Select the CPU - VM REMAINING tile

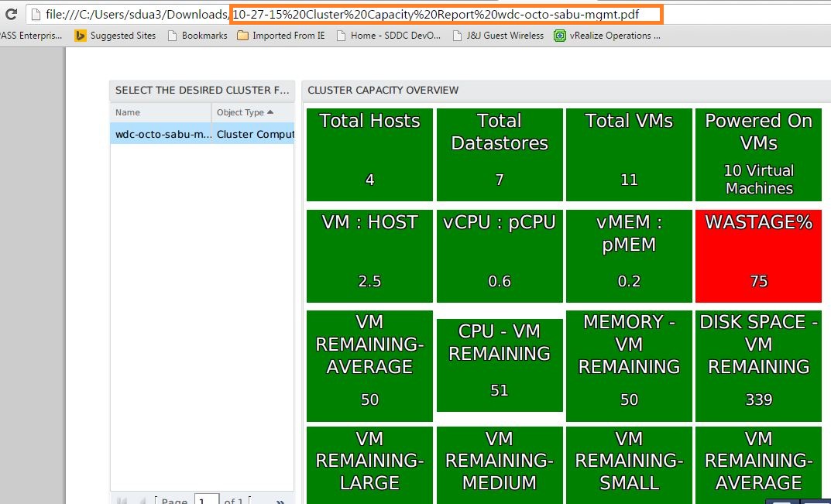500,365
